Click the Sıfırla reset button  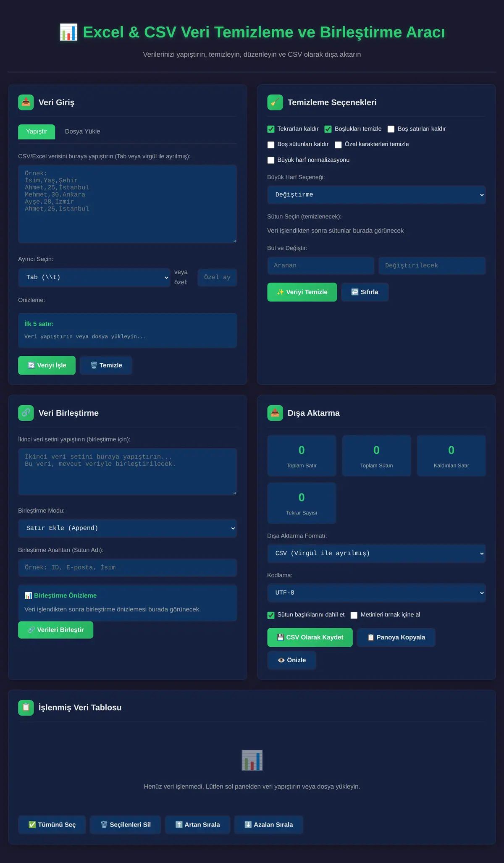tap(365, 292)
